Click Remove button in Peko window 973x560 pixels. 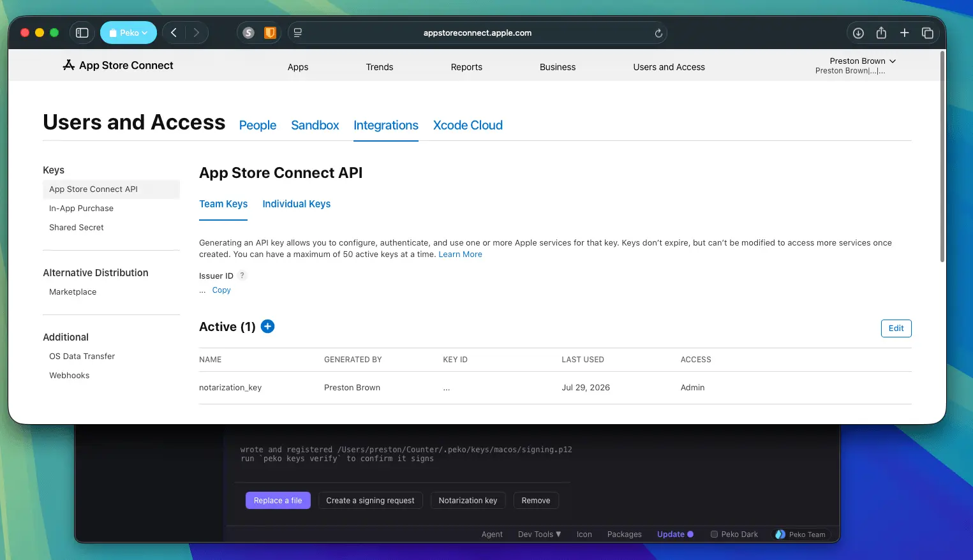click(536, 501)
